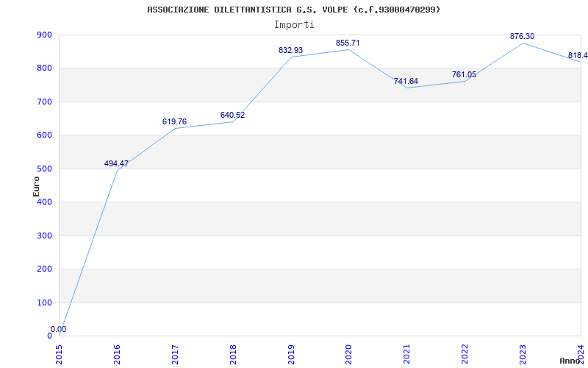Image resolution: width=588 pixels, height=368 pixels.
Task: Click the 818.4 value label
Action: [x=578, y=56]
